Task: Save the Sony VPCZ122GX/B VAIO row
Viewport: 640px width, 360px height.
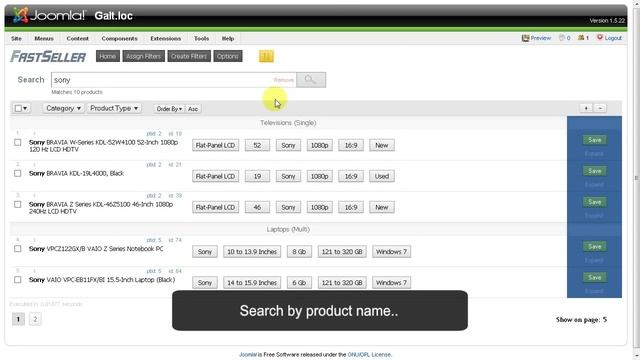Action: tap(594, 247)
